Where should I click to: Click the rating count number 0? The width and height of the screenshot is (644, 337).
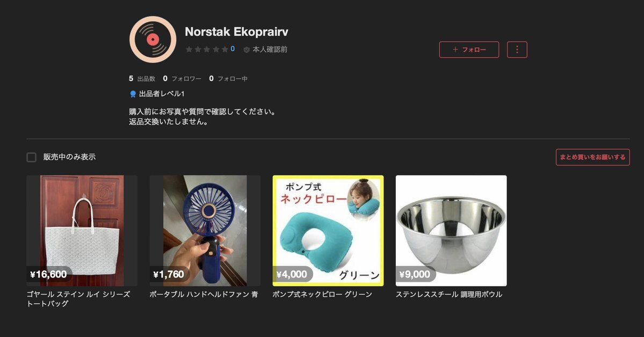233,49
